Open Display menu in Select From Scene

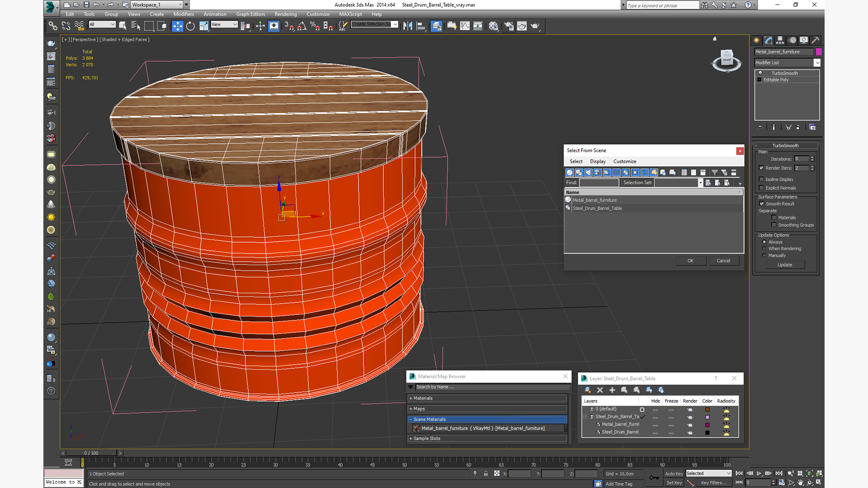[598, 161]
